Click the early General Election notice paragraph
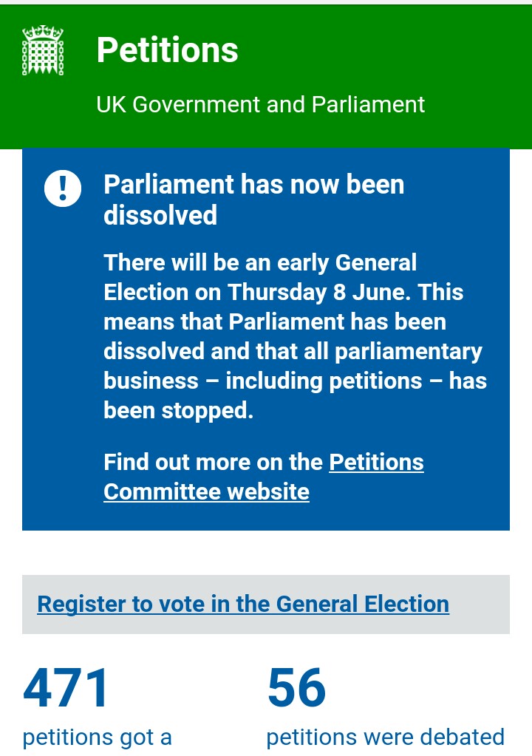Viewport: 532px width, 756px height. click(295, 336)
